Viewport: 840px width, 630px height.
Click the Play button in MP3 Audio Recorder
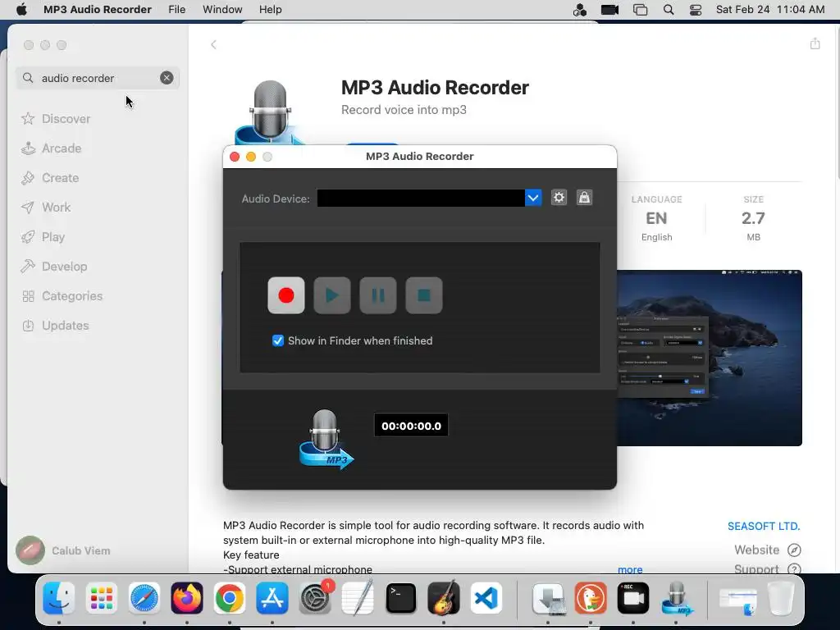(x=332, y=295)
